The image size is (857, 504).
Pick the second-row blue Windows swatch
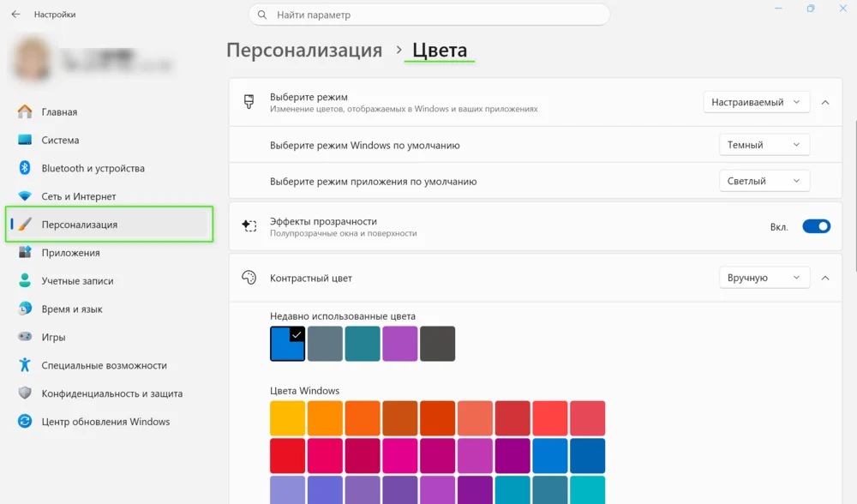[550, 455]
